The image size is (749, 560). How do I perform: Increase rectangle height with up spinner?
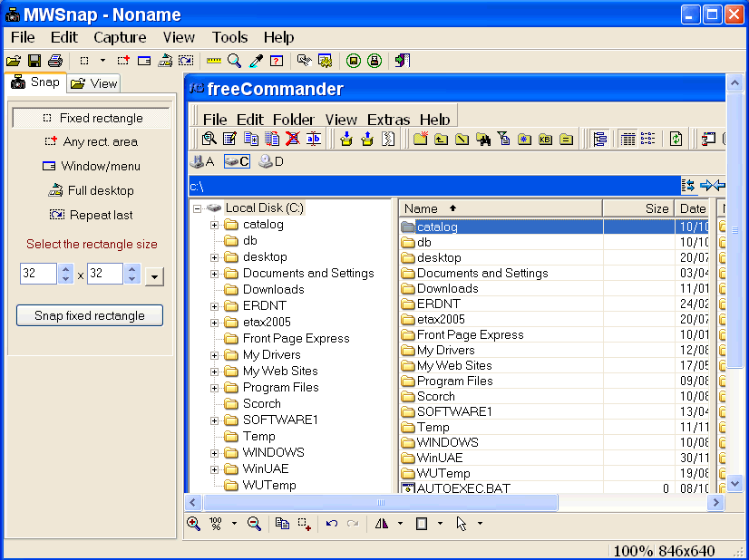pos(132,269)
